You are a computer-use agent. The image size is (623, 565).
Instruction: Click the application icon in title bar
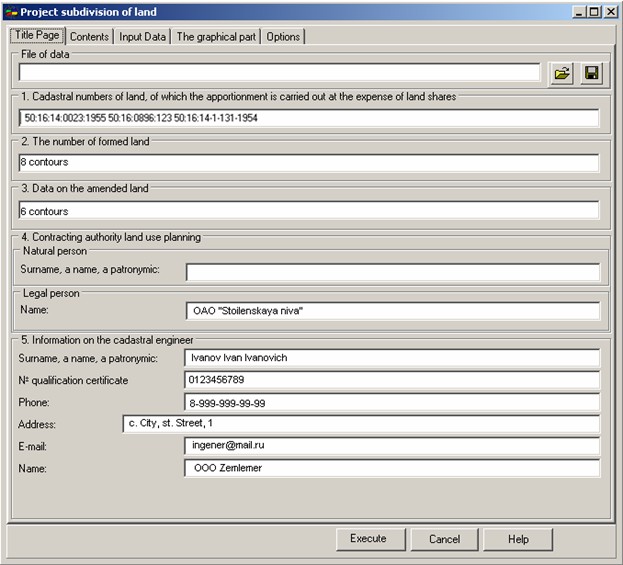coord(12,12)
